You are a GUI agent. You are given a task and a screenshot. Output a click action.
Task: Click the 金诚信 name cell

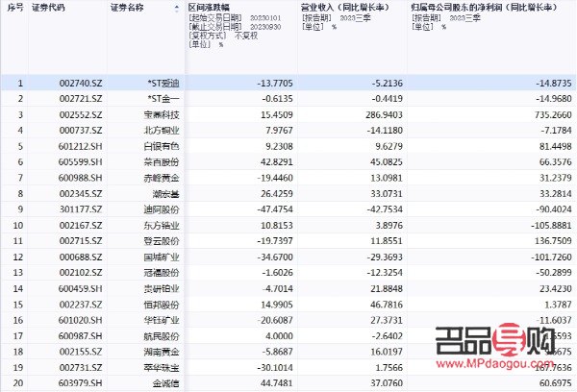point(166,383)
